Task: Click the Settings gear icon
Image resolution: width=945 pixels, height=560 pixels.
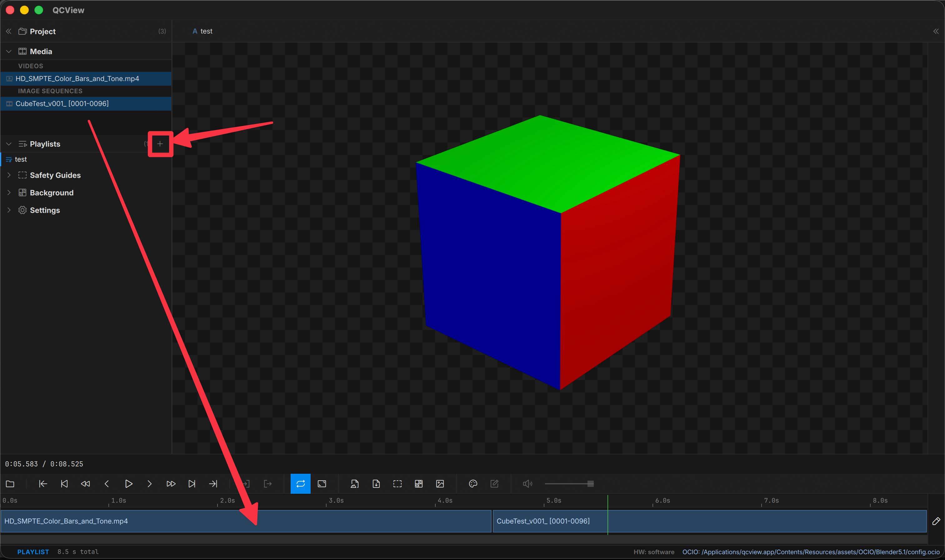Action: [22, 210]
